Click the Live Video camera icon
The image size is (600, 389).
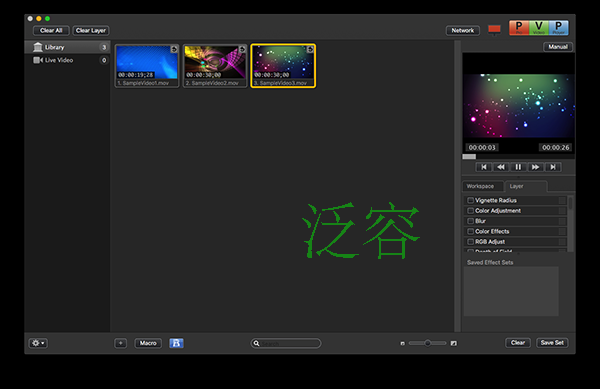[x=38, y=60]
